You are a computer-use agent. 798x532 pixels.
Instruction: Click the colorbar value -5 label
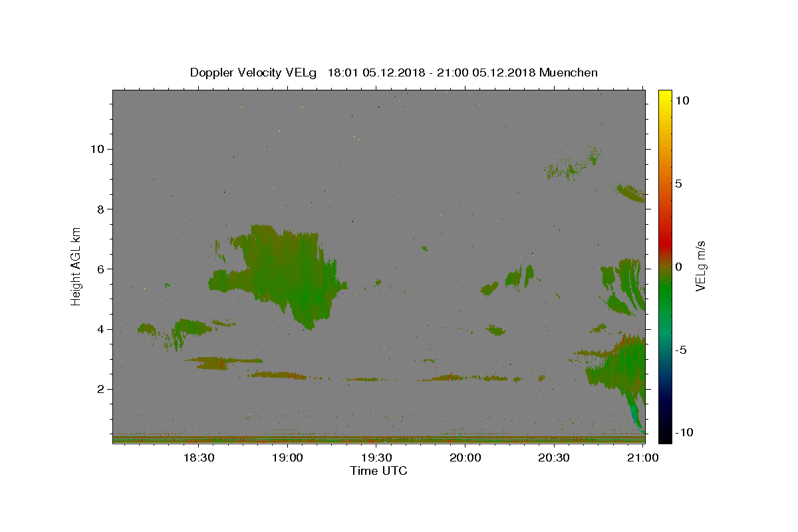(x=680, y=350)
